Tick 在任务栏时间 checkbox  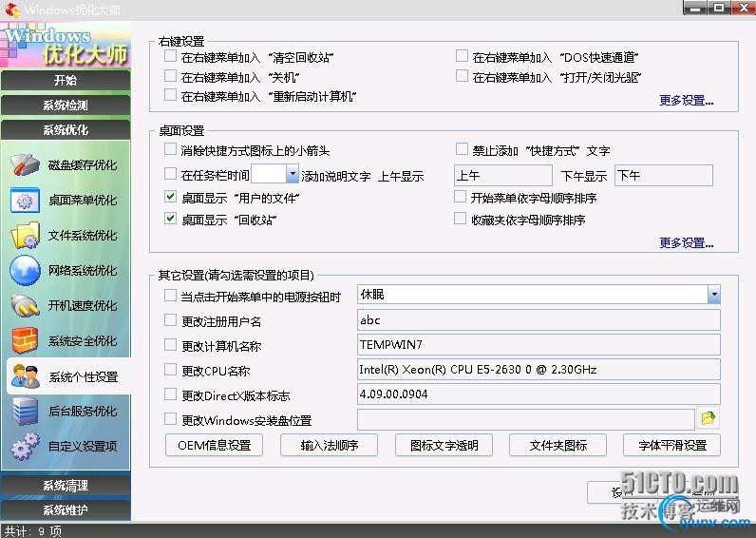pos(170,173)
